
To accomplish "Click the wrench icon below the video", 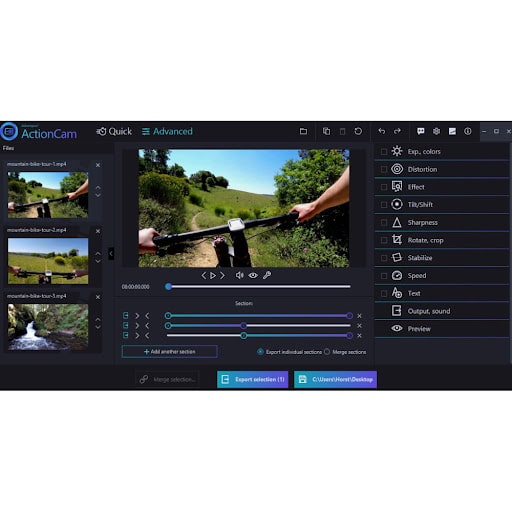I will (x=267, y=275).
